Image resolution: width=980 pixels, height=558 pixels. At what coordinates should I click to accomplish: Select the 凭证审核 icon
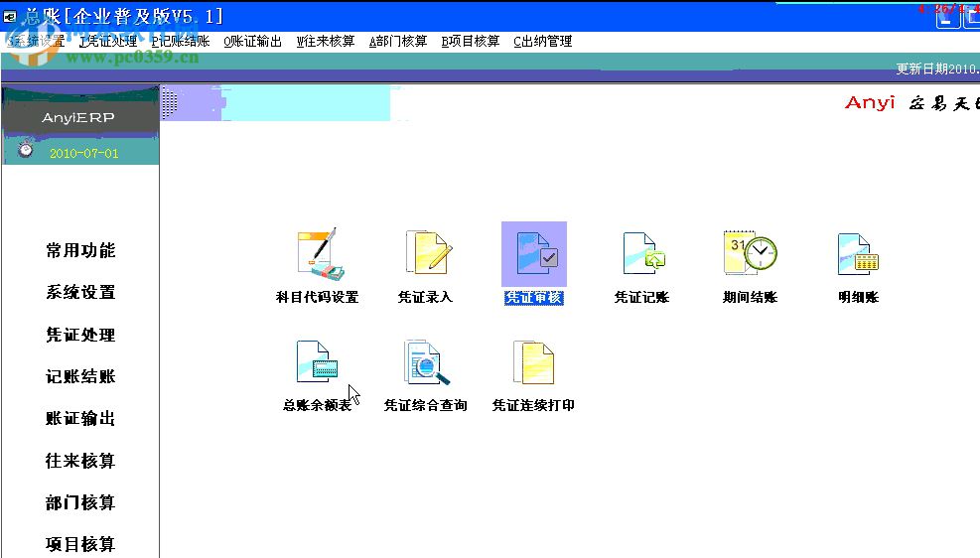pos(534,254)
